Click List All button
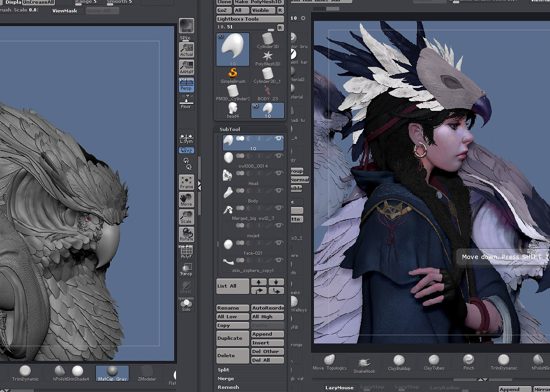 coord(233,286)
